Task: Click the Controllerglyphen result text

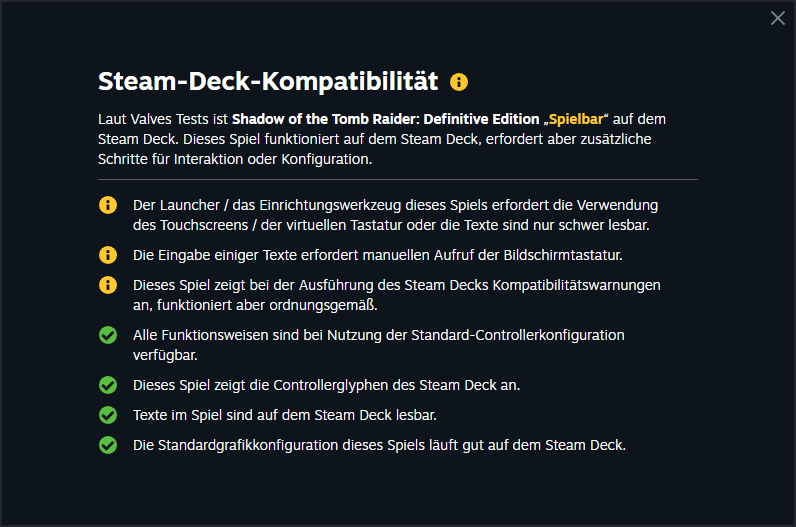Action: click(x=326, y=384)
